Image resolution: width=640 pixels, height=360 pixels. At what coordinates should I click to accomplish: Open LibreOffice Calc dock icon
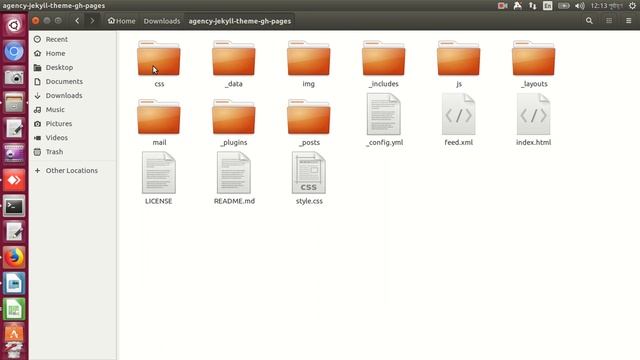14,309
